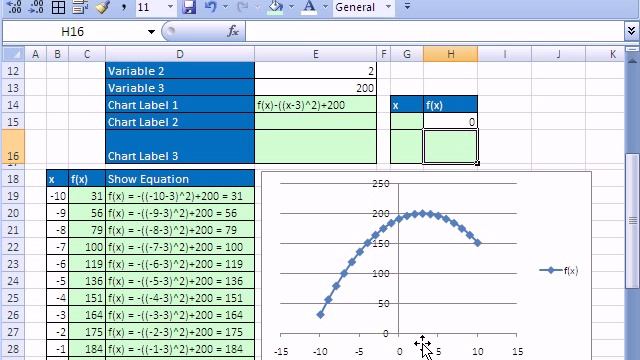The height and width of the screenshot is (360, 640).
Task: Click the f(x) value 119
Action: click(x=87, y=264)
